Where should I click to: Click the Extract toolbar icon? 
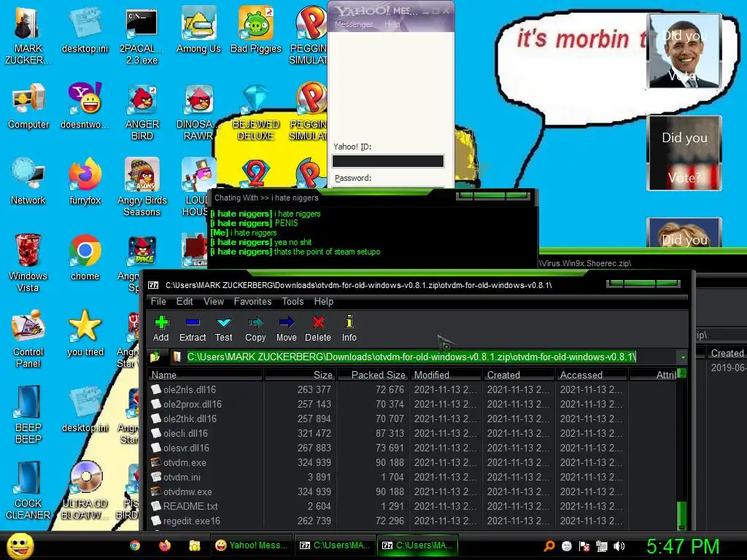[x=193, y=328]
